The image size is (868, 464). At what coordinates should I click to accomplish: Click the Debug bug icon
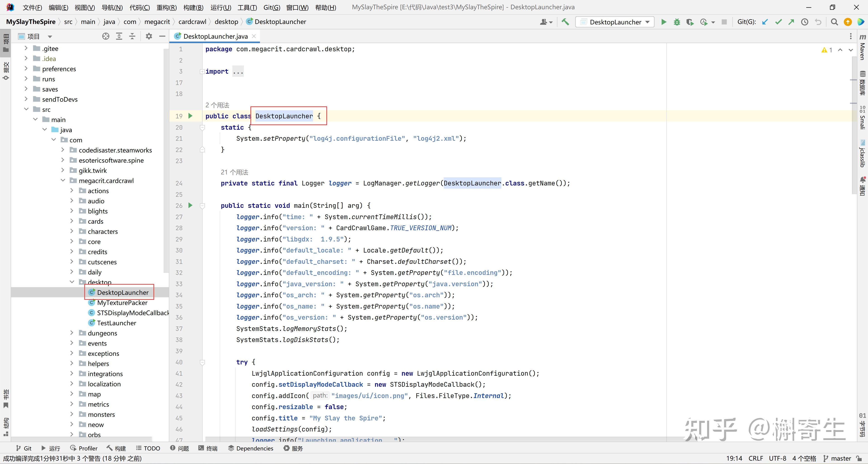(x=677, y=22)
